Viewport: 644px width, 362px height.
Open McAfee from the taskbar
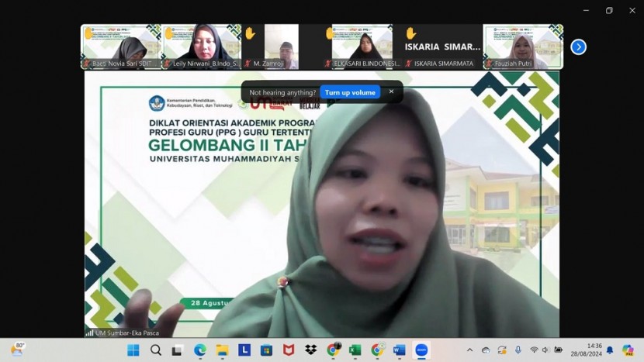coord(289,350)
